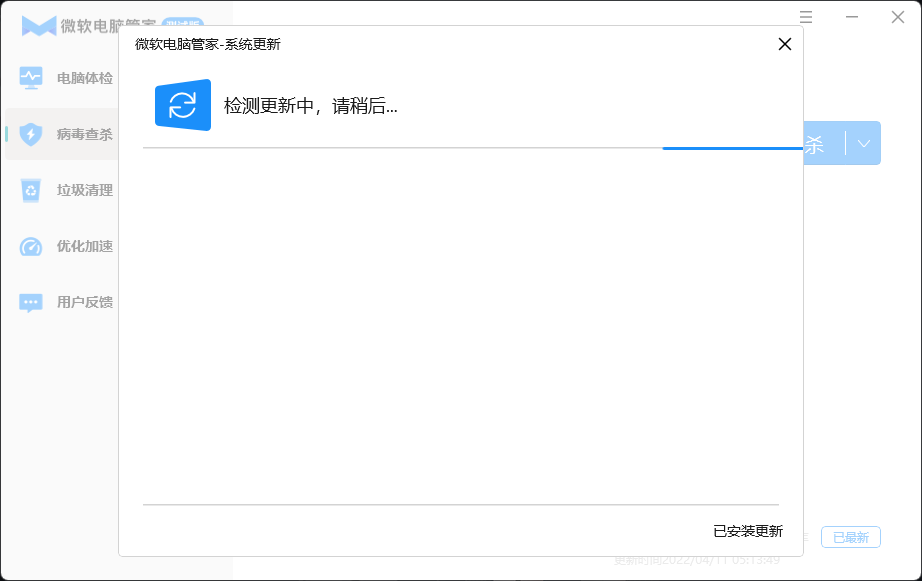Close the 系统更新 dialog
Image resolution: width=922 pixels, height=581 pixels.
(784, 44)
